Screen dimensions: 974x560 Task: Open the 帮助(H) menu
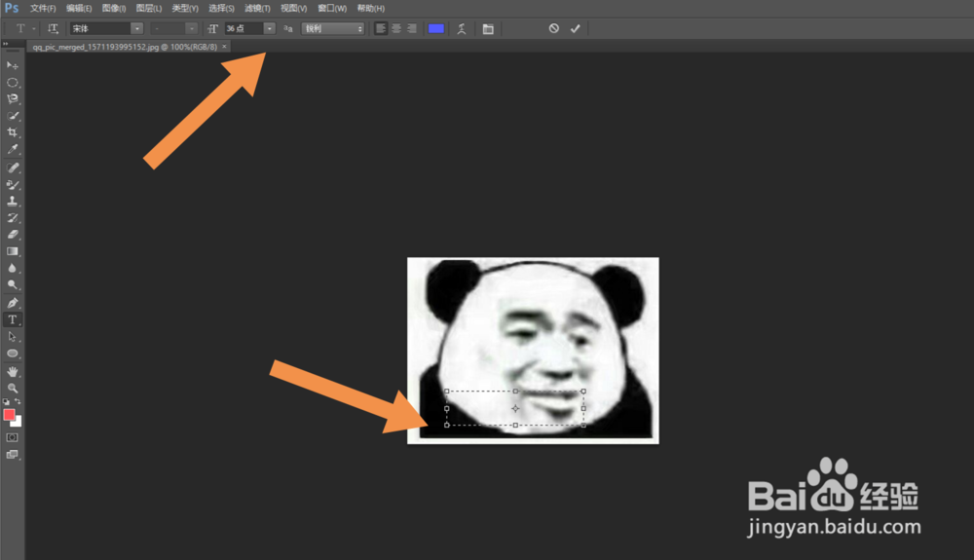click(x=371, y=8)
